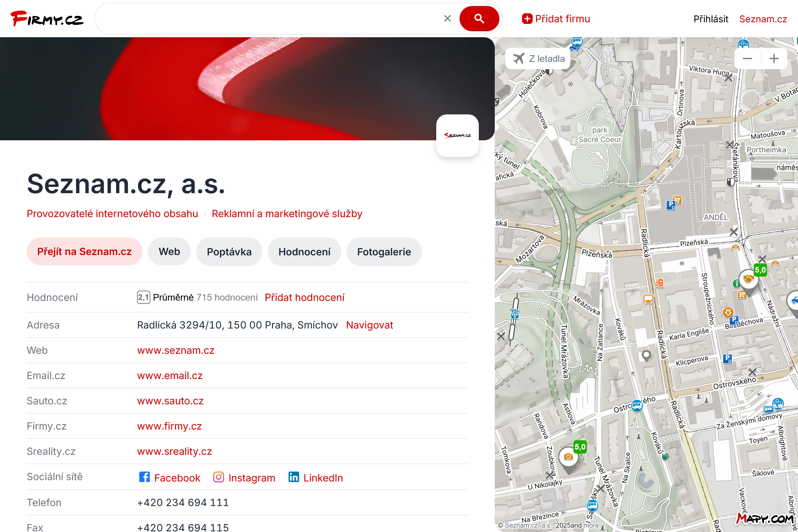Click the tram stop icon on Ostrovského

coord(637,405)
